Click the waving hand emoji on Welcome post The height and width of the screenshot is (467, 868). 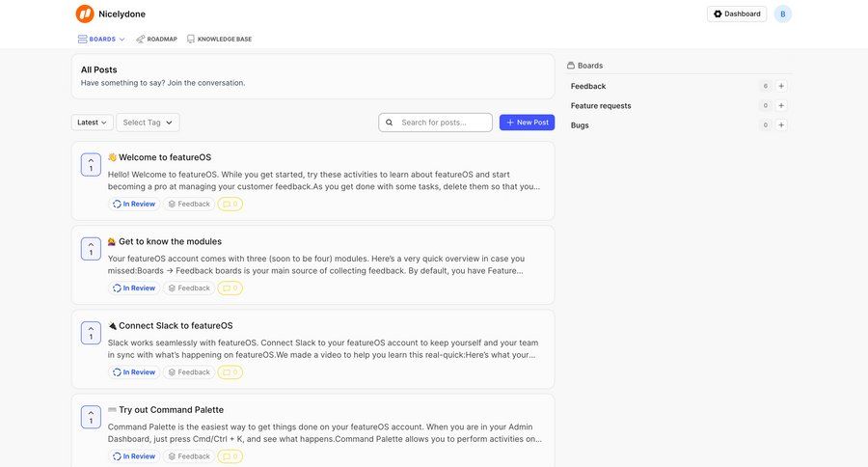[x=113, y=157]
